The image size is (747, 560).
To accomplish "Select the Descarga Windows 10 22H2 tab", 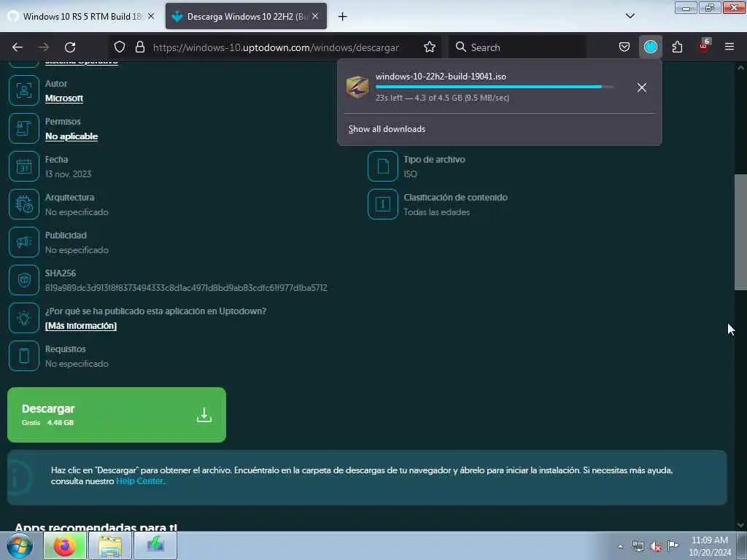I will tap(246, 16).
